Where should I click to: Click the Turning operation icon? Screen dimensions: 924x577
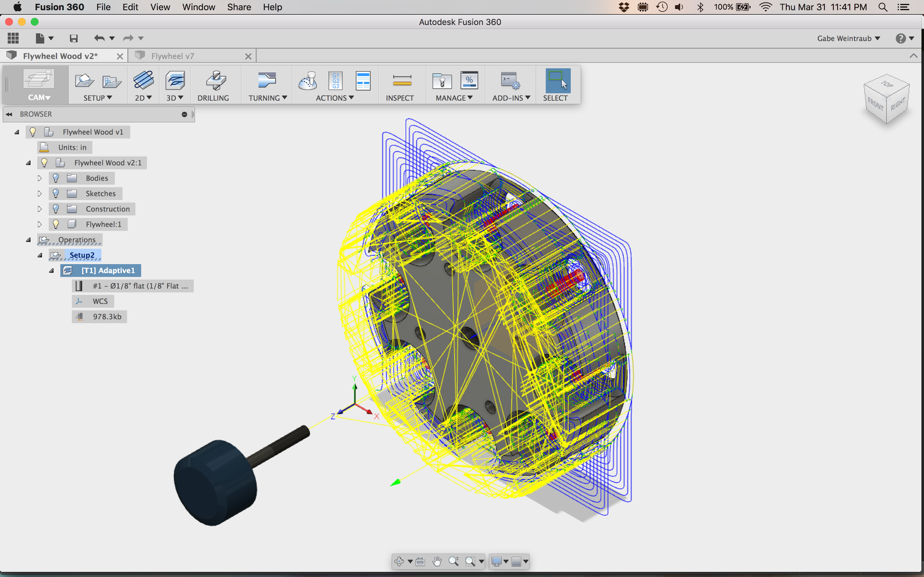coord(267,81)
